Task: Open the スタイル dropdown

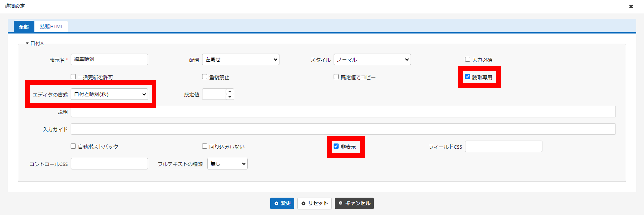Action: 372,59
